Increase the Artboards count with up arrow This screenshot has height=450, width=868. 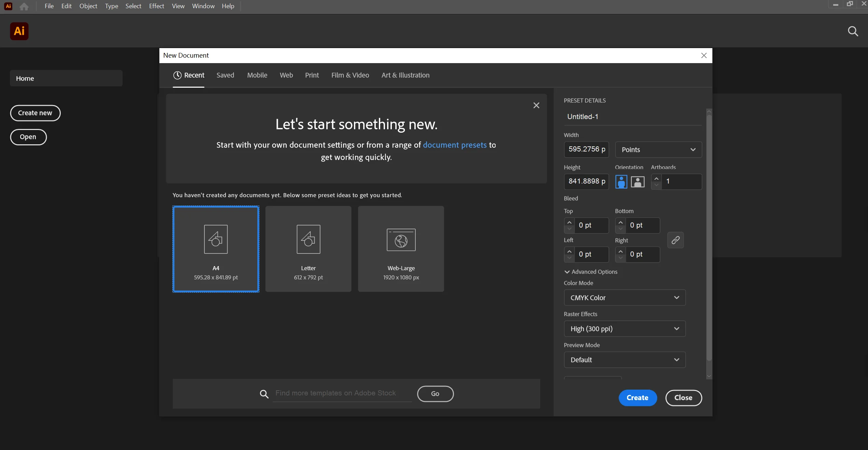(656, 178)
